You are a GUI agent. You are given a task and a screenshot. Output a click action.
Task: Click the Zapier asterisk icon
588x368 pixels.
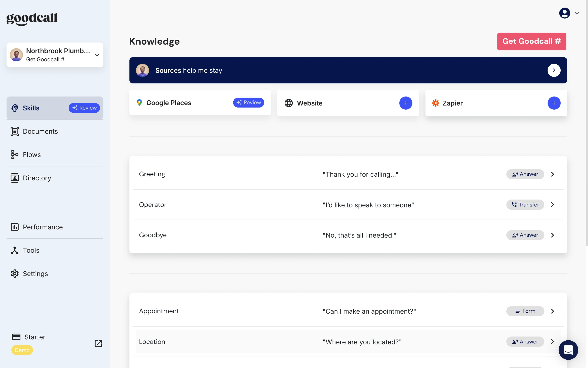click(435, 103)
